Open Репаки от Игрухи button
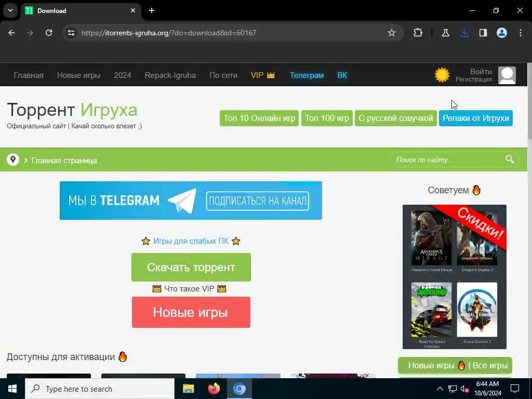 pyautogui.click(x=476, y=118)
